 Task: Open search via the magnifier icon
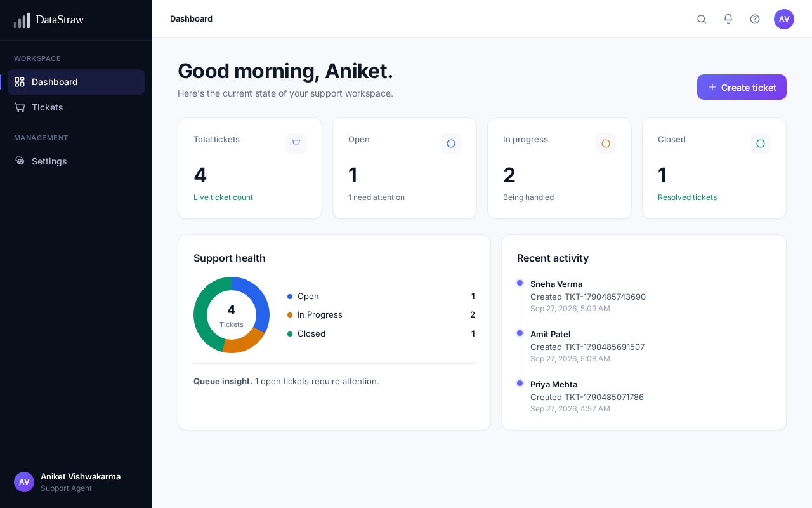(x=702, y=19)
